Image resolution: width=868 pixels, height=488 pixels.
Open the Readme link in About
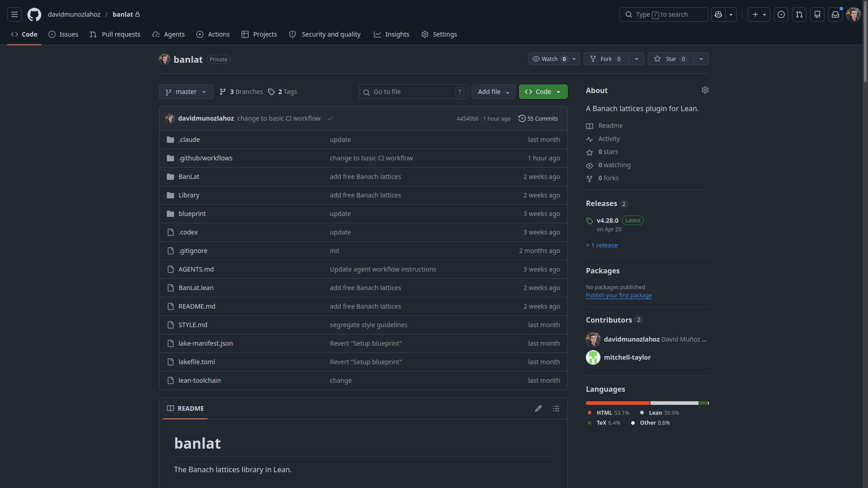coord(610,126)
